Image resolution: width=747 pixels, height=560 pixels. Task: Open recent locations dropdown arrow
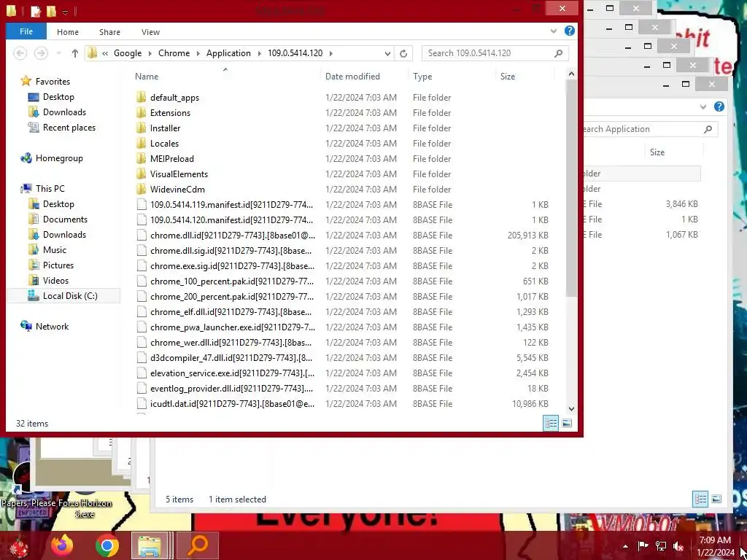(x=58, y=53)
